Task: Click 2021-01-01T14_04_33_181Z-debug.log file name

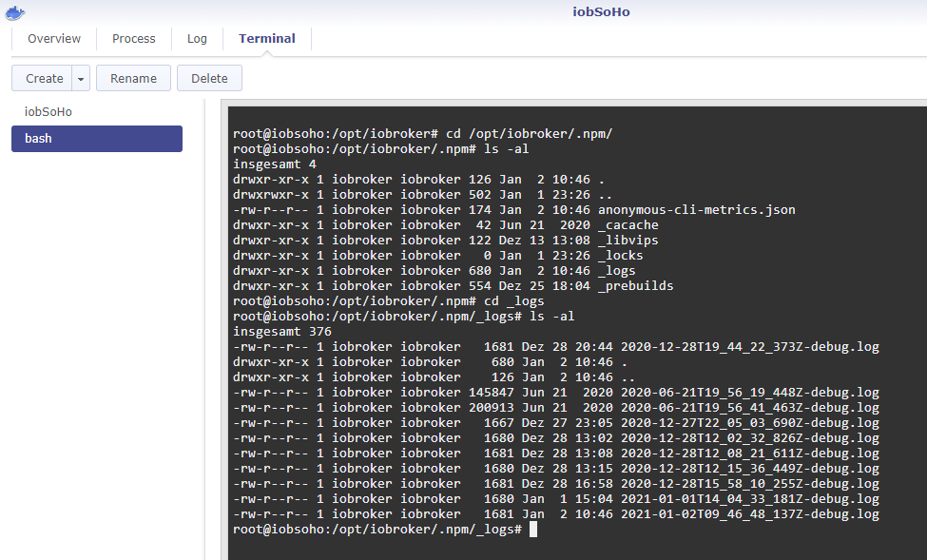Action: (x=749, y=499)
